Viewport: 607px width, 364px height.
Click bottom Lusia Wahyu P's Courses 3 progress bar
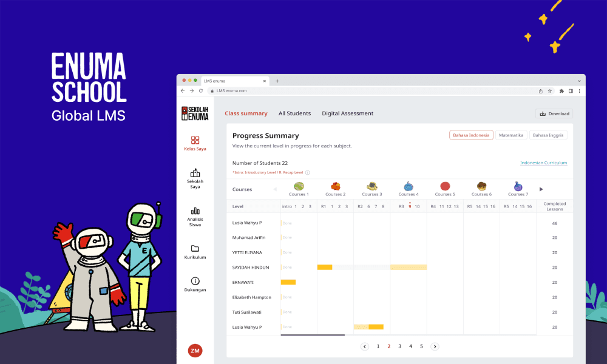[368, 327]
